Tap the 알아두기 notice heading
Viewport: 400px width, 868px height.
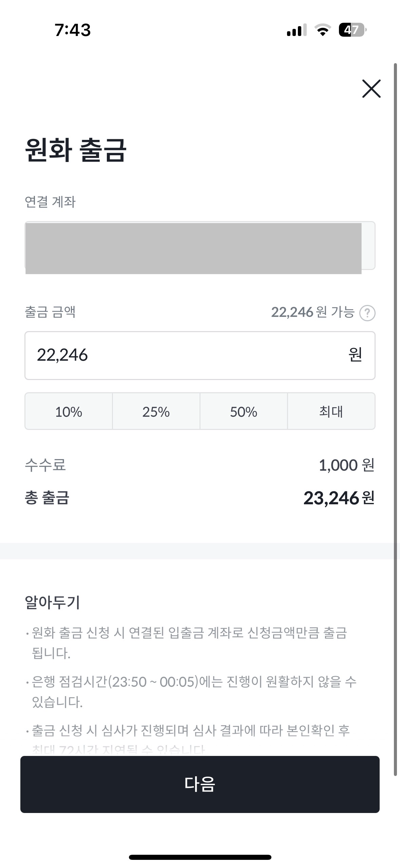click(53, 602)
